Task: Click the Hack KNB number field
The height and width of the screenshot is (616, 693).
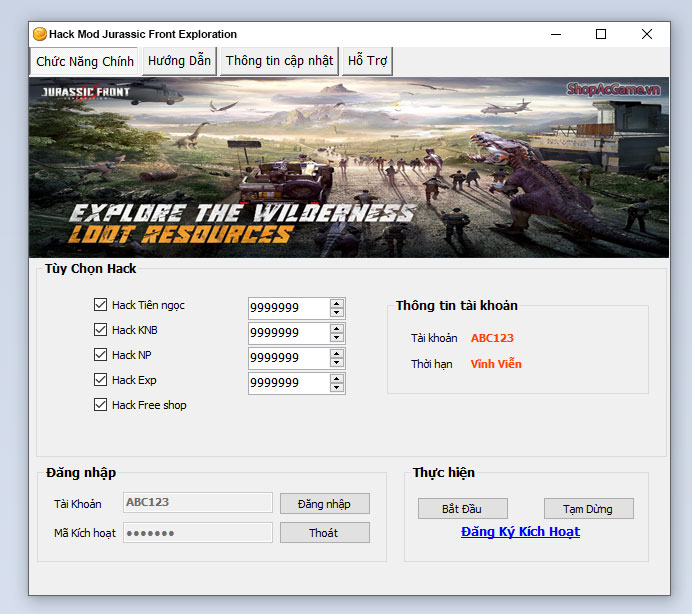Action: [x=289, y=333]
